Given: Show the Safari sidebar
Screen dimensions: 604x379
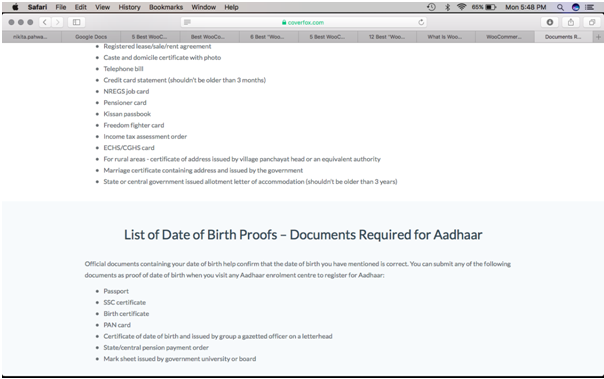Looking at the screenshot, I should [x=76, y=22].
